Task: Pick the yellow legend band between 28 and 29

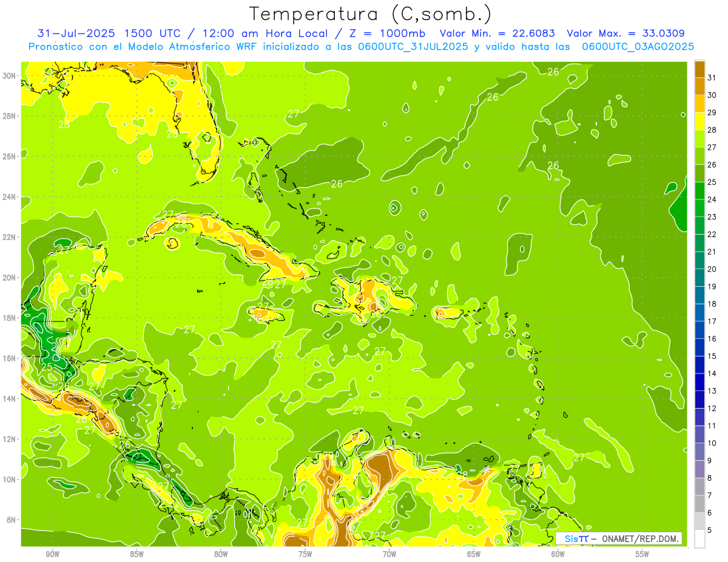Action: point(699,121)
